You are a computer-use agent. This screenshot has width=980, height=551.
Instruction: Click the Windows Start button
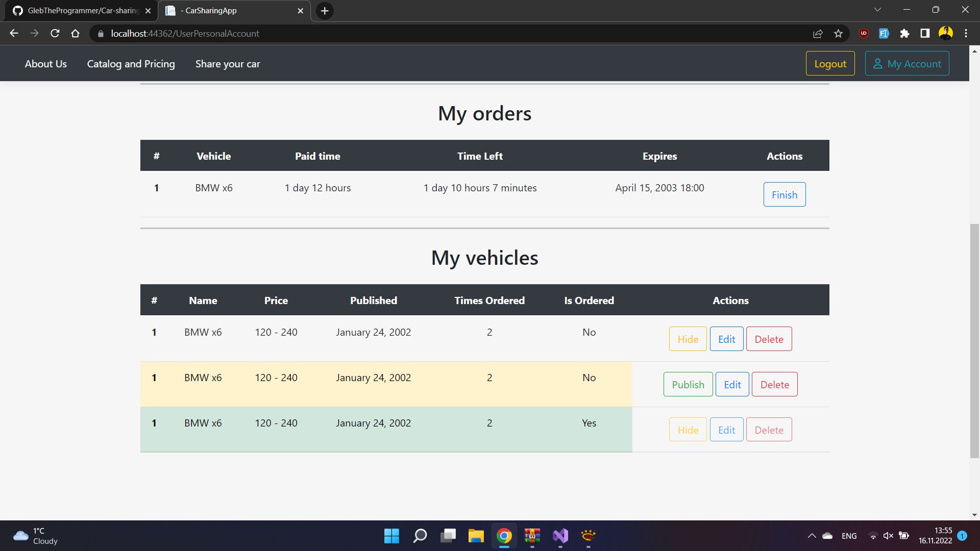pyautogui.click(x=391, y=536)
